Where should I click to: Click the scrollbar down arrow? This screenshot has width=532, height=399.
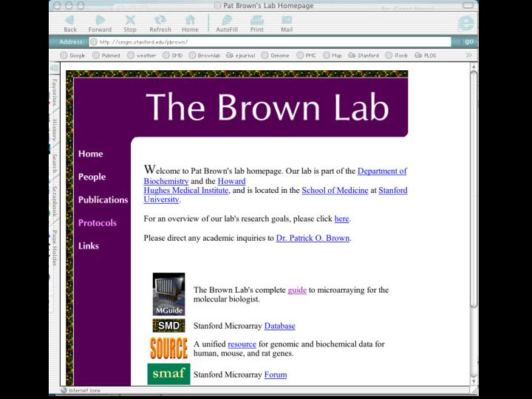click(x=474, y=381)
